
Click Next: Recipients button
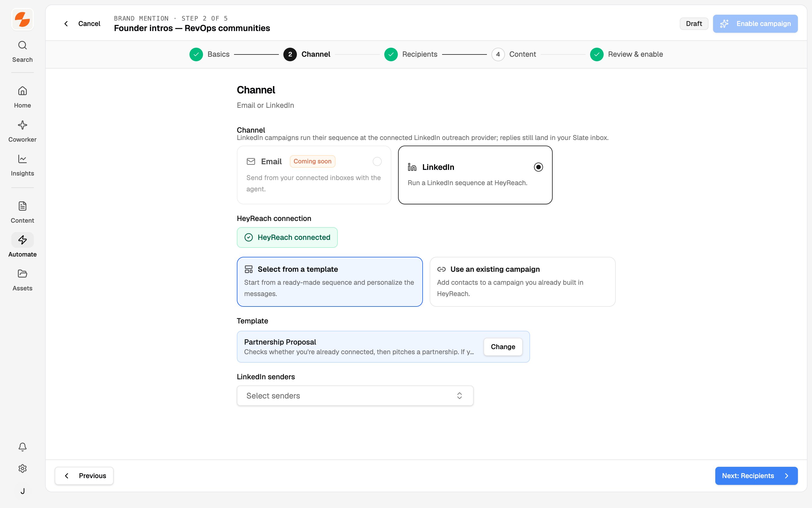click(x=756, y=476)
